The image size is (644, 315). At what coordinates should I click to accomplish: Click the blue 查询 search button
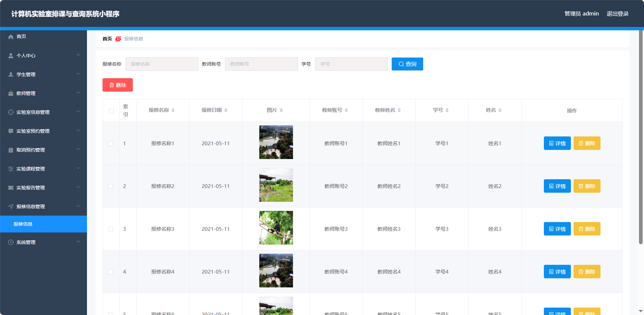407,64
